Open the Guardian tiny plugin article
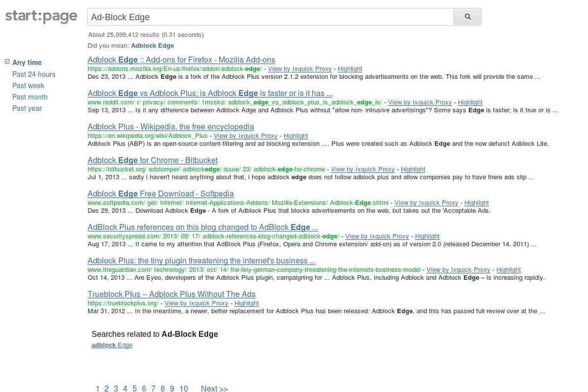Viewport: 588px width, 392px height. [x=201, y=260]
